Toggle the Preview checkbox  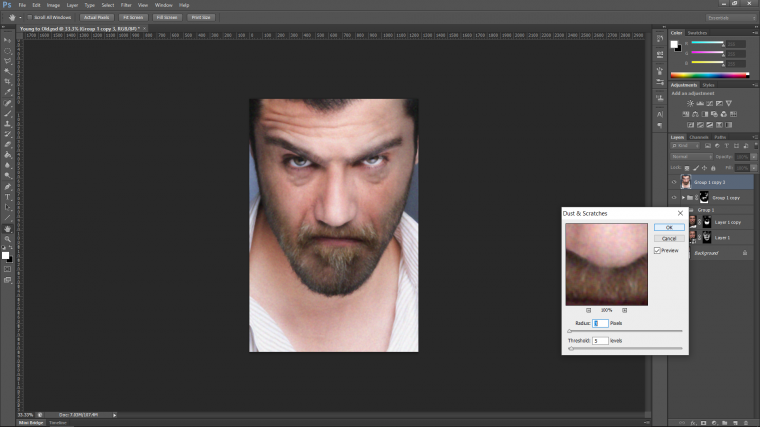click(657, 251)
